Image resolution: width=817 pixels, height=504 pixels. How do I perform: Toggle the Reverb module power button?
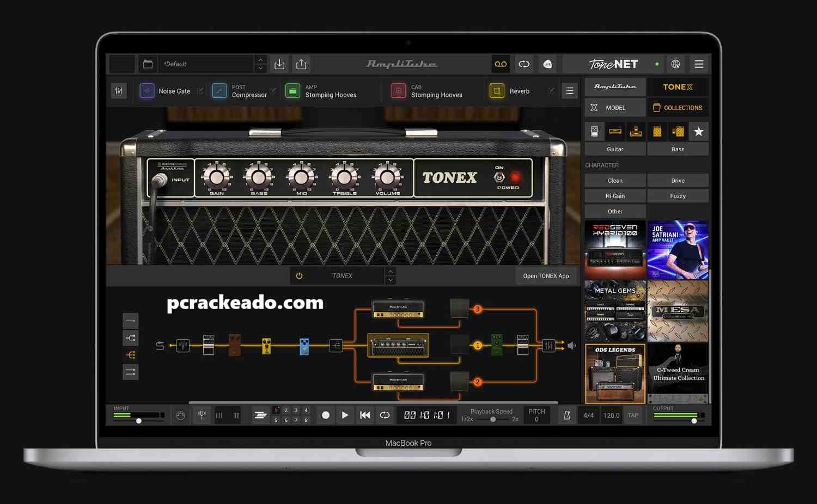497,91
